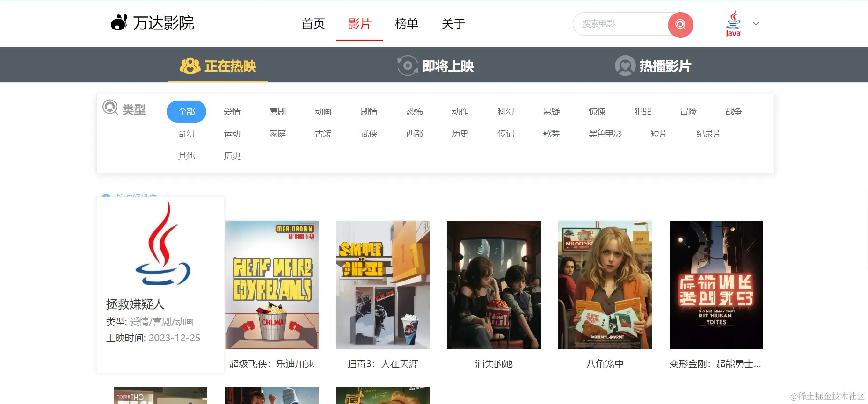
Task: Open the 扫毒3:人在天涯 poster
Action: click(383, 285)
